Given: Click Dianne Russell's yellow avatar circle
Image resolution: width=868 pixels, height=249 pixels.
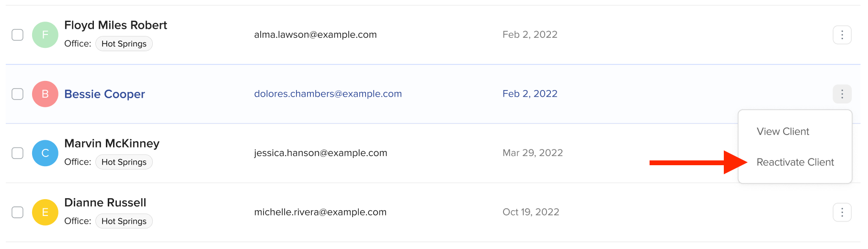Looking at the screenshot, I should pos(45,212).
